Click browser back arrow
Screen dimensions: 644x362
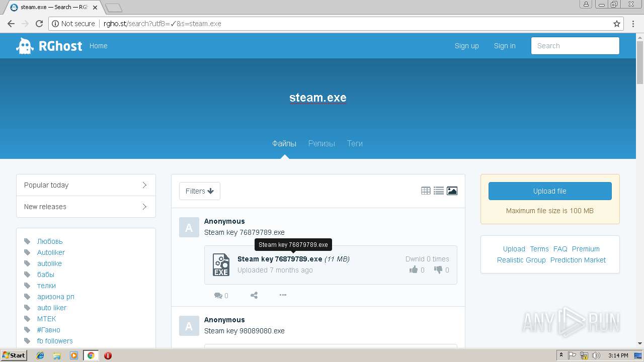tap(11, 24)
